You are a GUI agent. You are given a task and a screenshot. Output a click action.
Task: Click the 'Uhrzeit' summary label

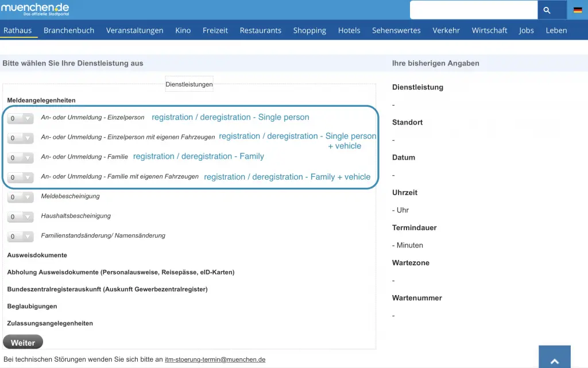tap(405, 193)
